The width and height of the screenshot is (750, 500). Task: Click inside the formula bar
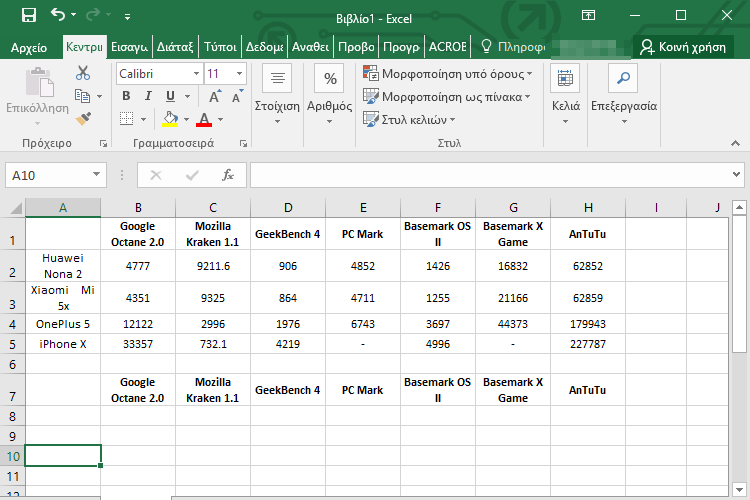coord(490,175)
